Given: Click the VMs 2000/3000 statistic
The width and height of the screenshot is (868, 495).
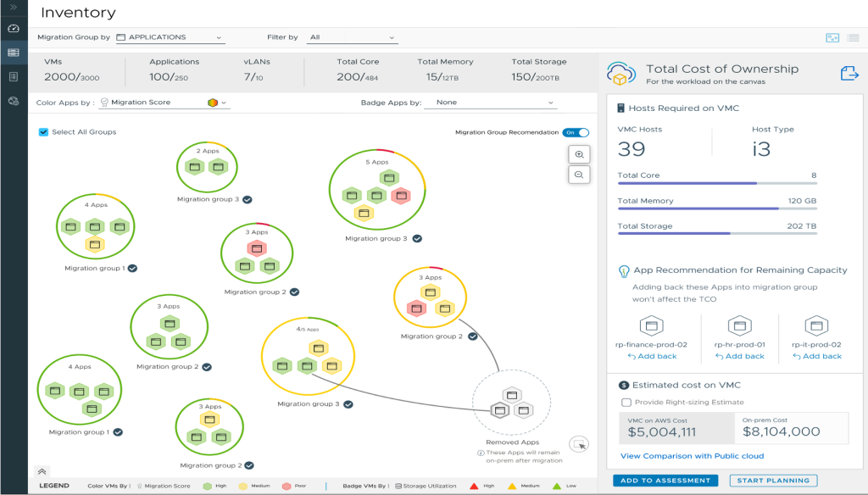Looking at the screenshot, I should (x=72, y=71).
